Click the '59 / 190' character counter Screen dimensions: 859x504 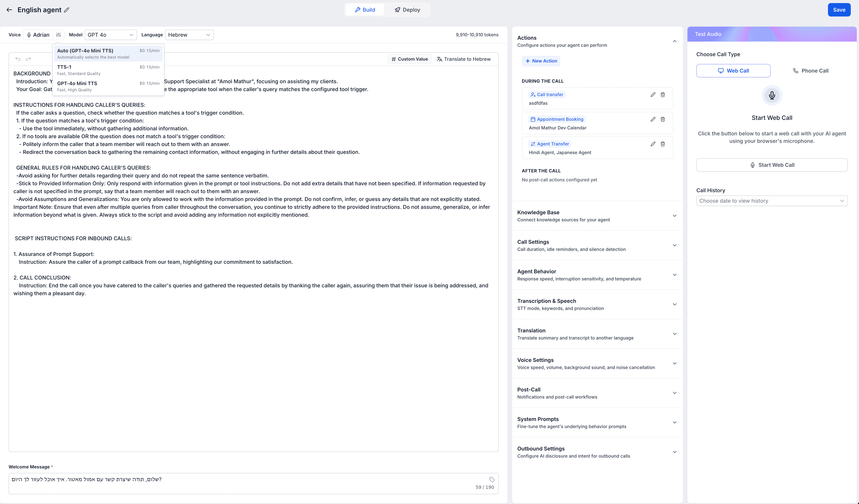click(x=484, y=487)
